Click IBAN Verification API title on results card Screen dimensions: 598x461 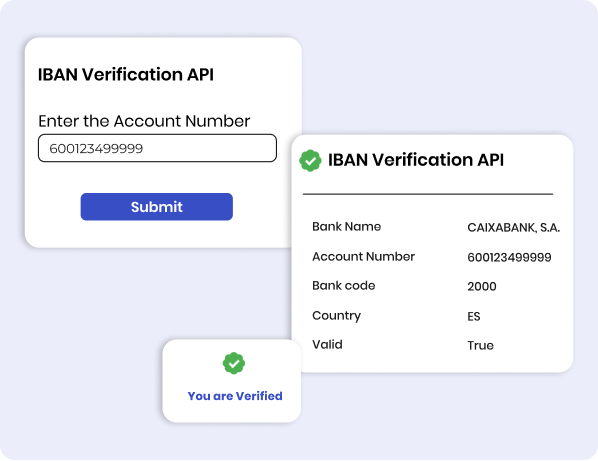pyautogui.click(x=416, y=160)
